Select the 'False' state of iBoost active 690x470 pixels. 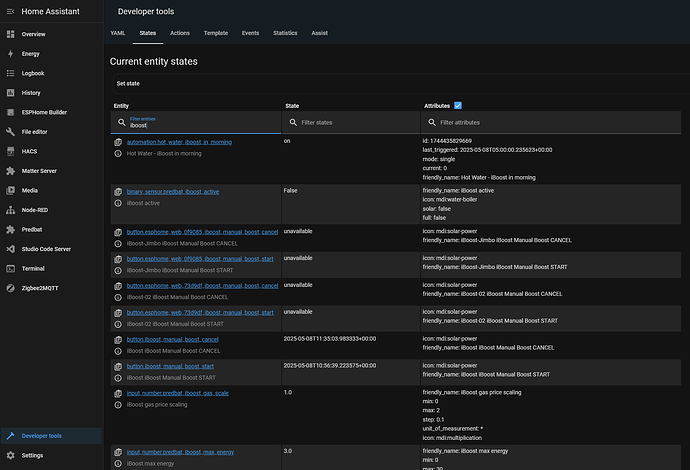[x=290, y=191]
